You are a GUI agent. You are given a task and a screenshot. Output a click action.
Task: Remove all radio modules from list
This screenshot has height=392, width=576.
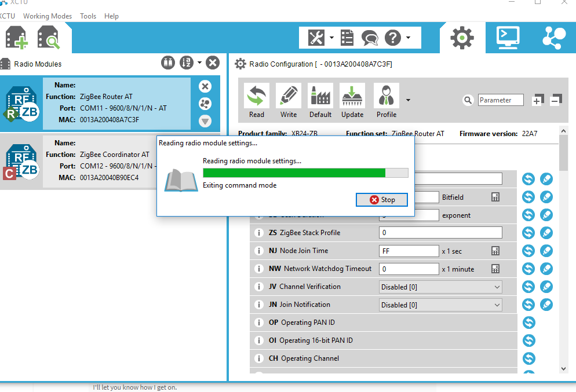pos(212,63)
